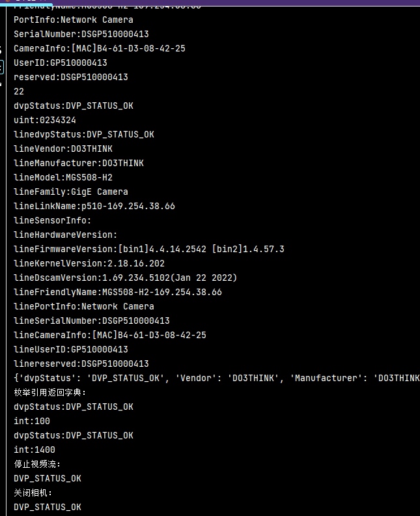Image resolution: width=420 pixels, height=516 pixels.
Task: Click the linePortInfo:Network Camera line
Action: click(84, 306)
